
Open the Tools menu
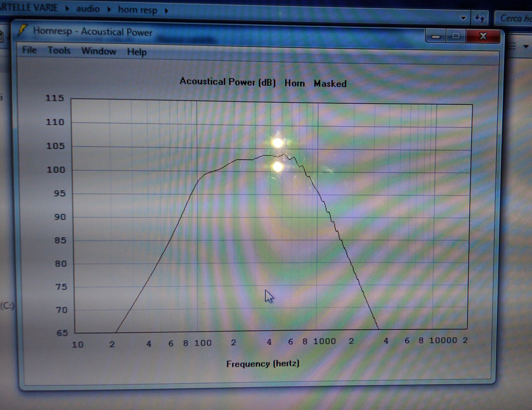[x=59, y=51]
